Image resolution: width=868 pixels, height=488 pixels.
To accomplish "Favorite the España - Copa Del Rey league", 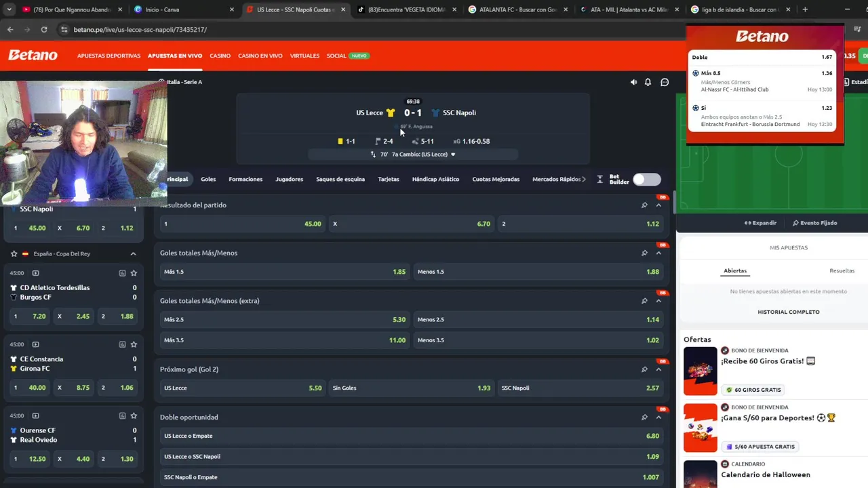I will click(x=14, y=253).
